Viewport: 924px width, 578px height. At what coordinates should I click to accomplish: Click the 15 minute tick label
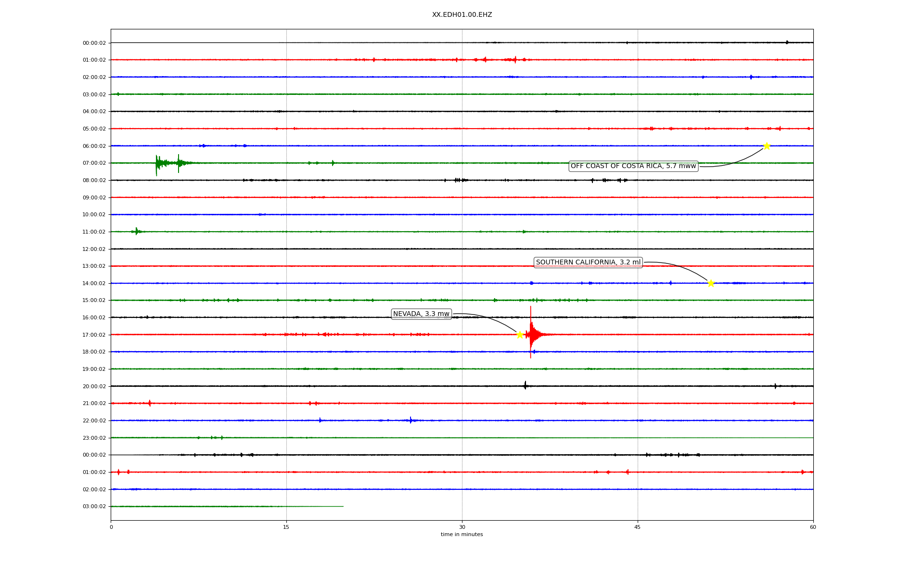coord(286,527)
